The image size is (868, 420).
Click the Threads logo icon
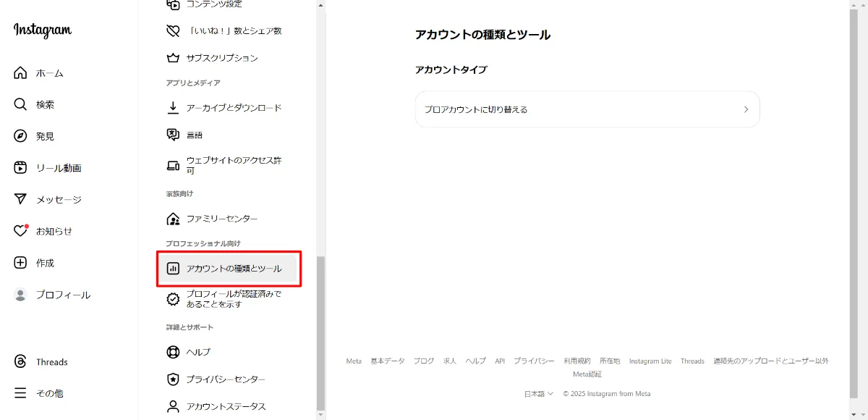point(20,361)
